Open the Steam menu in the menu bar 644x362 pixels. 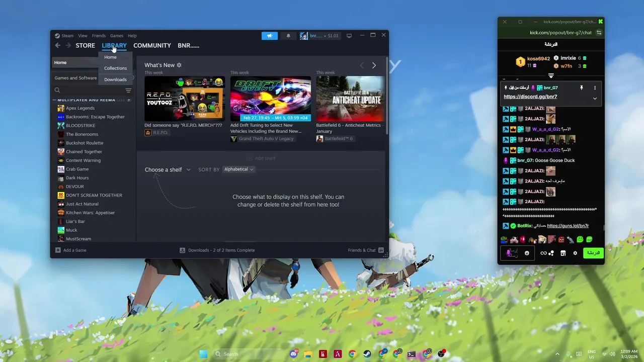pyautogui.click(x=67, y=36)
